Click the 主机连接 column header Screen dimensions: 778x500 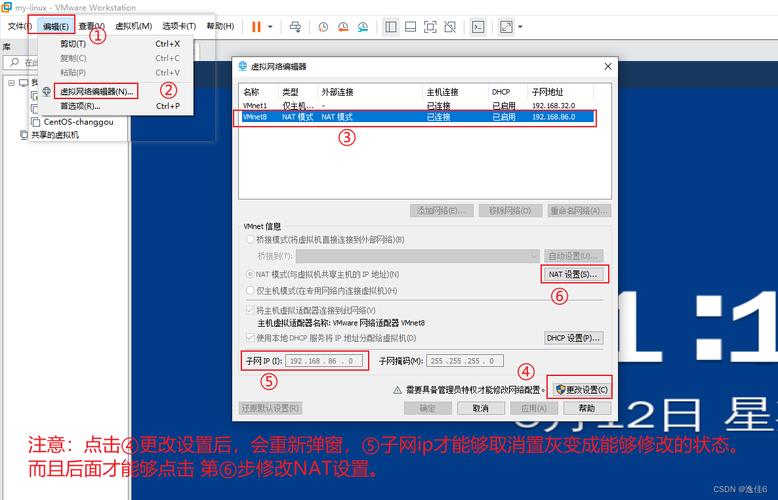pos(455,92)
